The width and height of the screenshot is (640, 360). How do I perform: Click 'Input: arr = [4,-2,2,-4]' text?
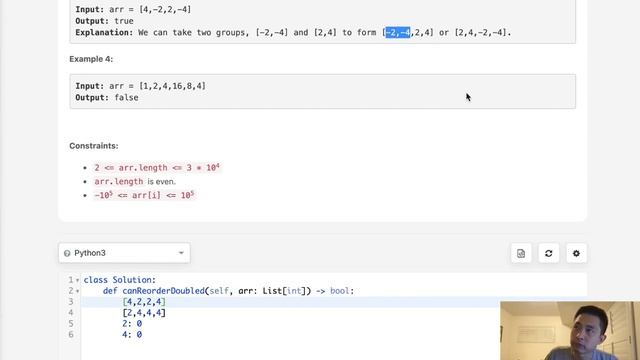[x=133, y=9]
